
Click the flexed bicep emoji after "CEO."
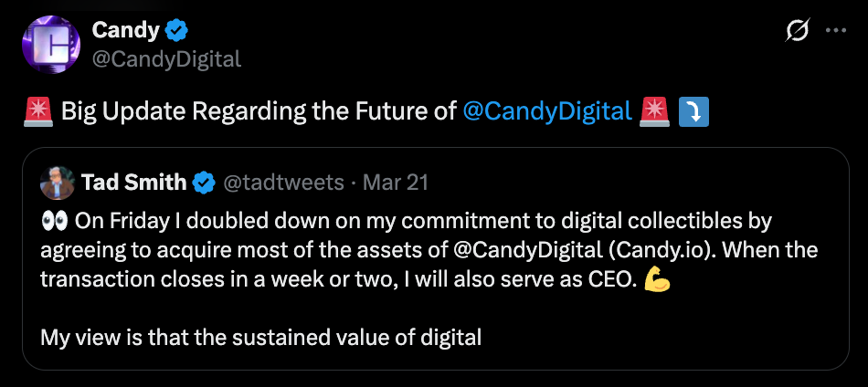656,279
